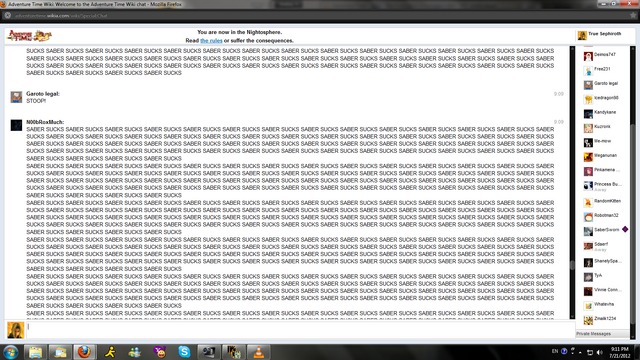
Task: Open VLC media player from the taskbar
Action: tap(259, 351)
